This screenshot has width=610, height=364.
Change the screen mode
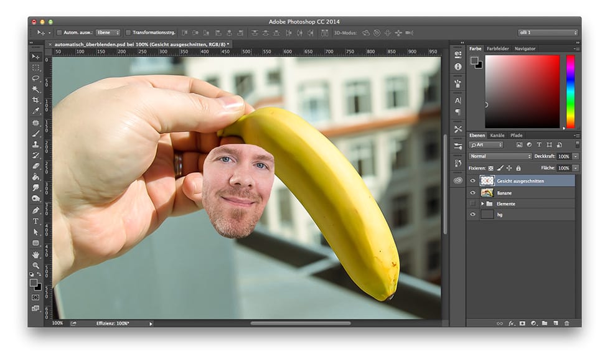[36, 309]
